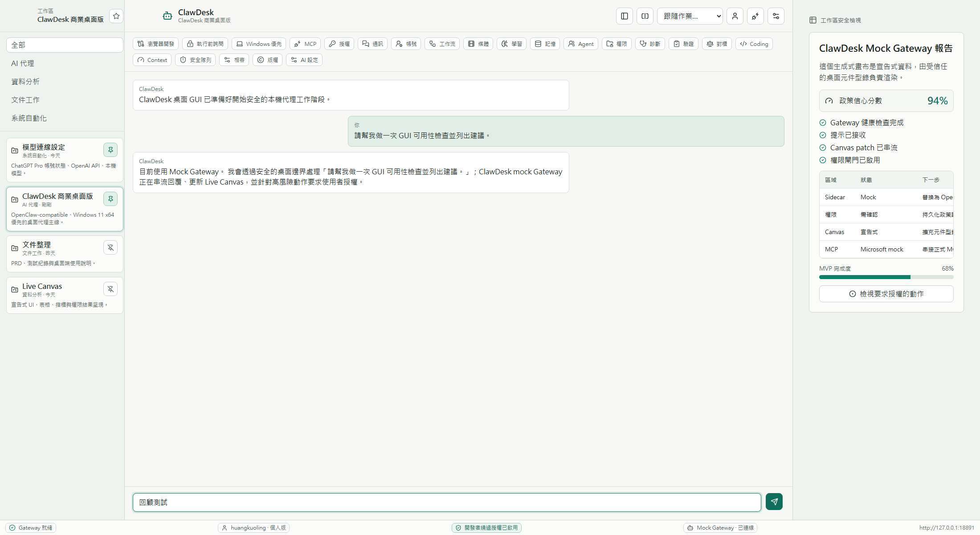Image resolution: width=980 pixels, height=535 pixels.
Task: Star the ClawDesk 商業桌面版 workspace
Action: pos(116,16)
